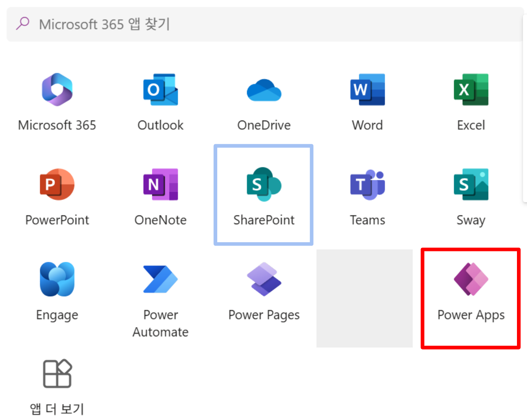Open the Excel app icon
Screen dimensions: 527x420
pyautogui.click(x=471, y=90)
